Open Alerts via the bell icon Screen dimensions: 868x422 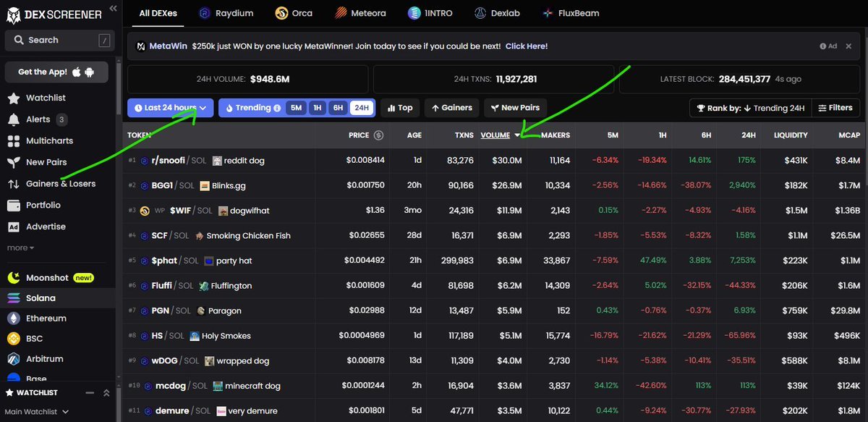13,119
